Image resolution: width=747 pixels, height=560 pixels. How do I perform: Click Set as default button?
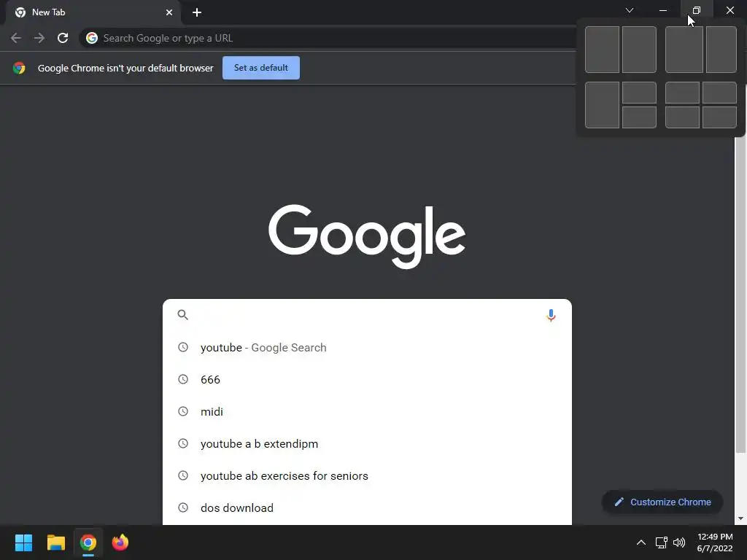[261, 68]
